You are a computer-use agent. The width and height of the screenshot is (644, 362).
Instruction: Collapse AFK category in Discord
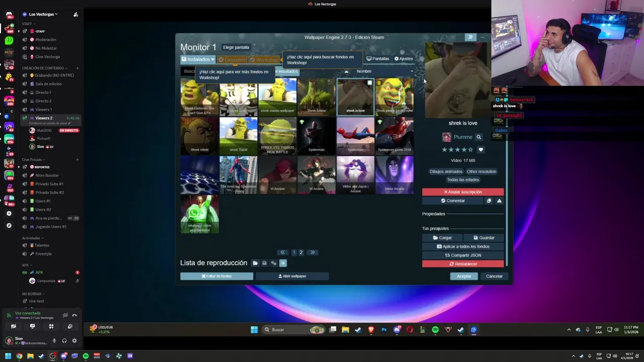click(x=27, y=265)
